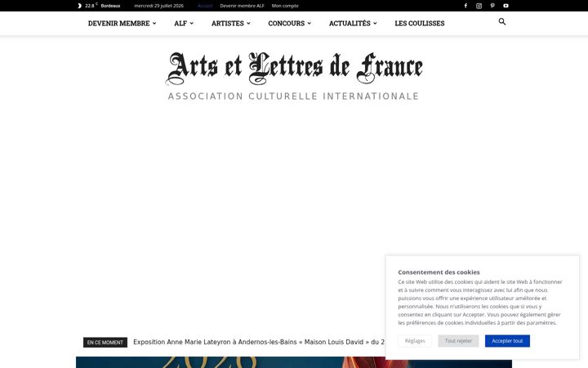
Task: Click the 22.8 temperature reading
Action: coord(90,6)
